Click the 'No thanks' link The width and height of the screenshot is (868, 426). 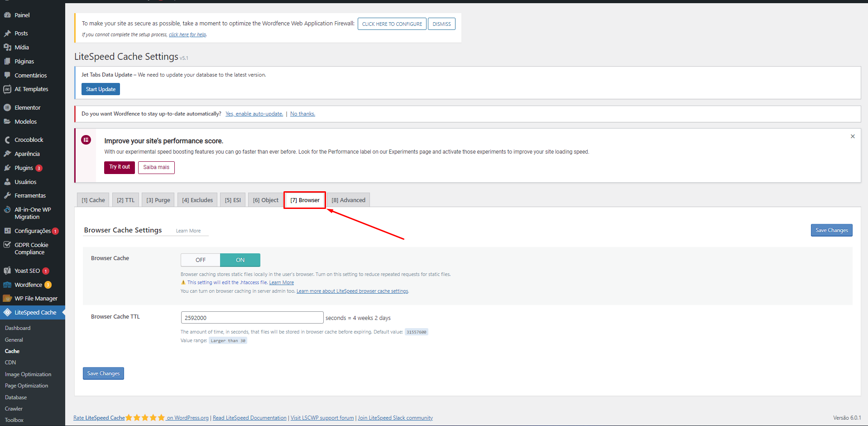click(302, 114)
